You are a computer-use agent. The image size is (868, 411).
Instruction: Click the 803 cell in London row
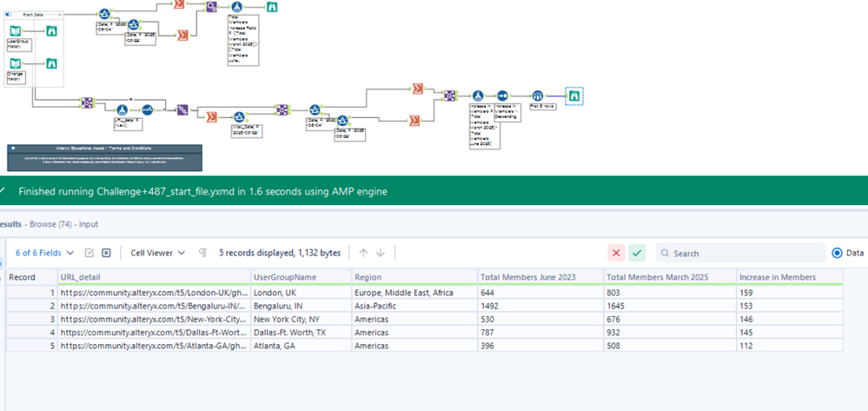(x=671, y=292)
